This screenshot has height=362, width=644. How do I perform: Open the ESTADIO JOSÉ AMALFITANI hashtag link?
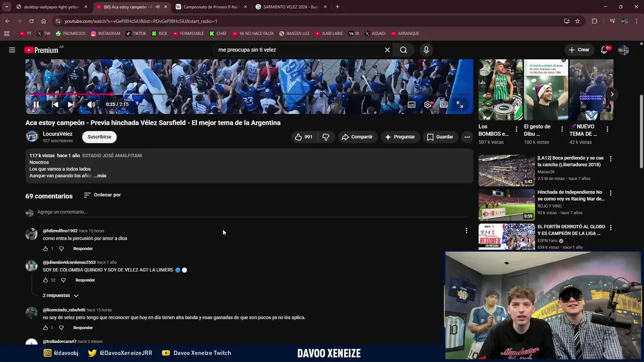112,156
